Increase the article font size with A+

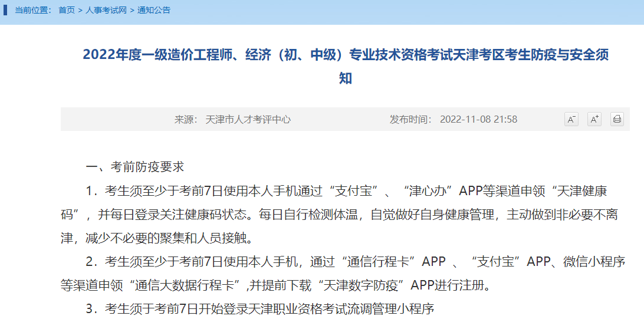pyautogui.click(x=594, y=119)
